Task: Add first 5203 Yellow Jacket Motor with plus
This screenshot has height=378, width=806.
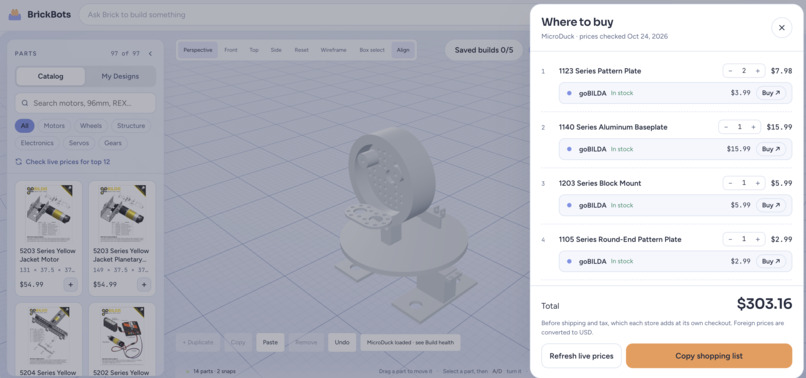Action: 70,284
